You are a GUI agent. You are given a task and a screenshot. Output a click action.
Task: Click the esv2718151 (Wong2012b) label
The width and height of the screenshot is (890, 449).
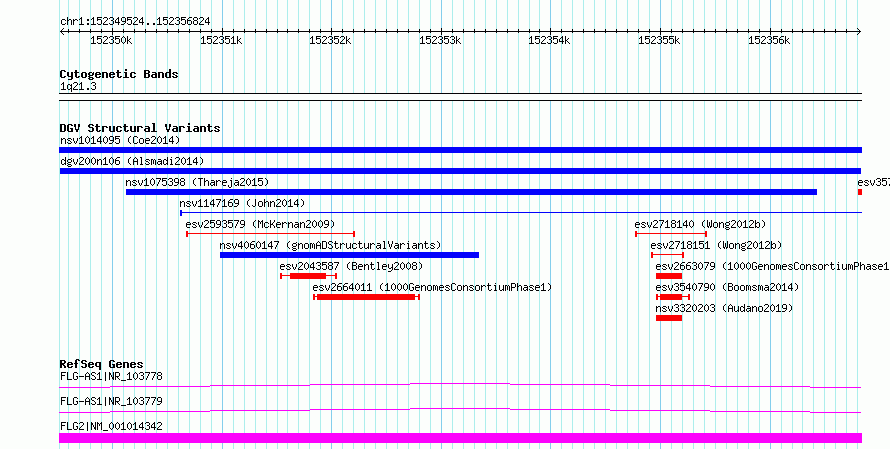tap(716, 245)
